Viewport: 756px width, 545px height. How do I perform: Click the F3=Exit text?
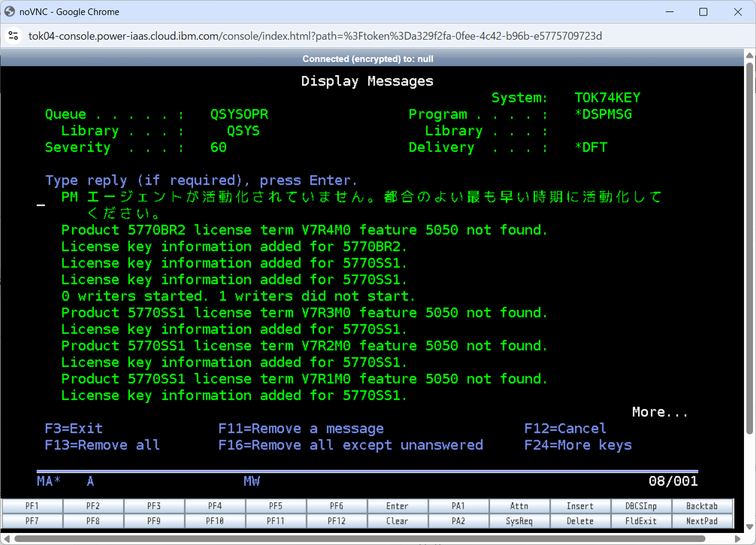pos(74,428)
